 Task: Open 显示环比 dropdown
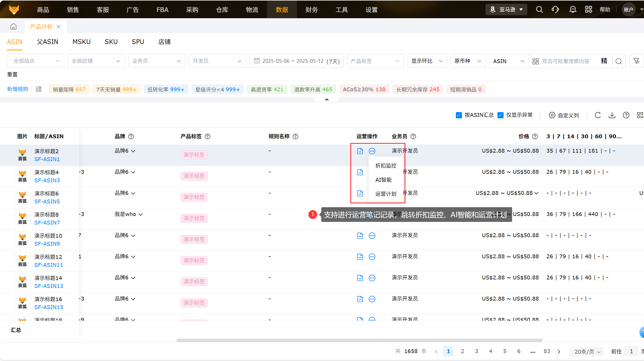coord(427,61)
